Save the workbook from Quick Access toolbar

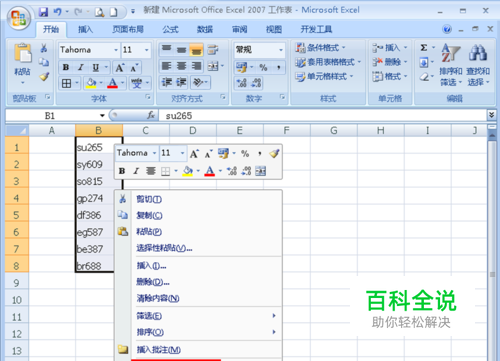[x=43, y=12]
